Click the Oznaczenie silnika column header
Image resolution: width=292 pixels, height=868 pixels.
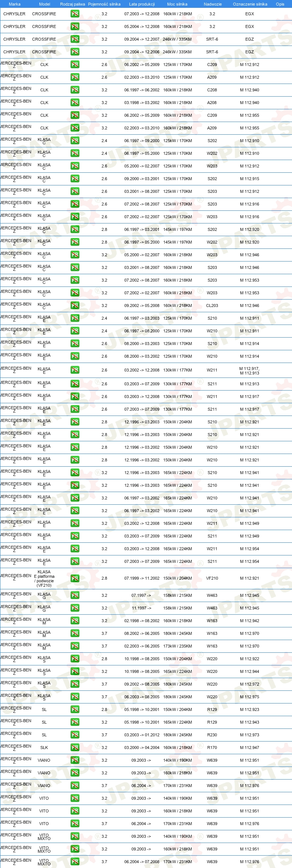tap(250, 4)
